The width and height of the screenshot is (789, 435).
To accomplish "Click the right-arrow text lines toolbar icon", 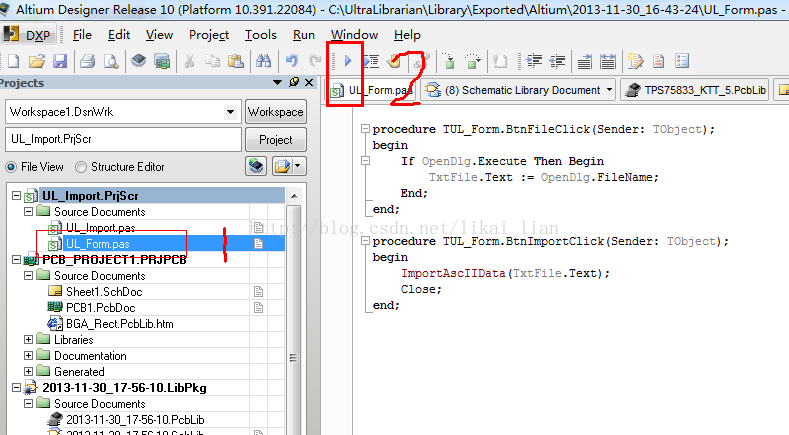I will click(x=584, y=61).
